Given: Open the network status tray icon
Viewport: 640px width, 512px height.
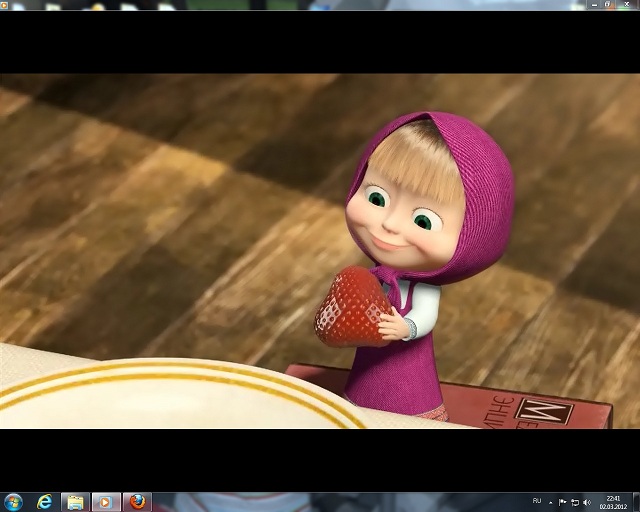Looking at the screenshot, I should tap(575, 502).
